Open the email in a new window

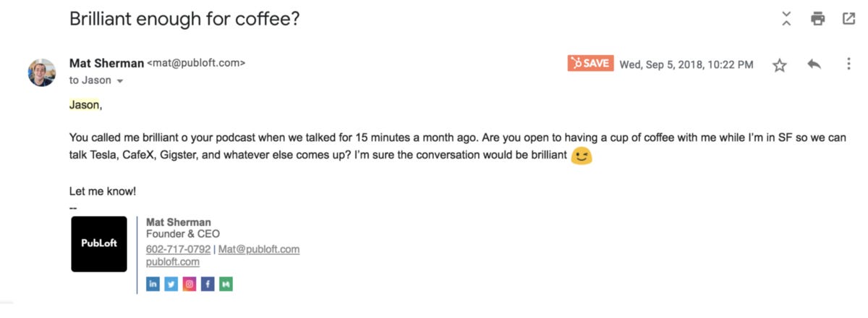pyautogui.click(x=849, y=19)
